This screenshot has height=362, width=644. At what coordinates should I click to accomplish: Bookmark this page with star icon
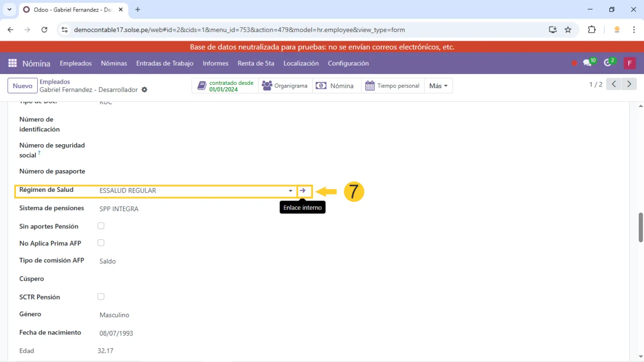[x=568, y=30]
